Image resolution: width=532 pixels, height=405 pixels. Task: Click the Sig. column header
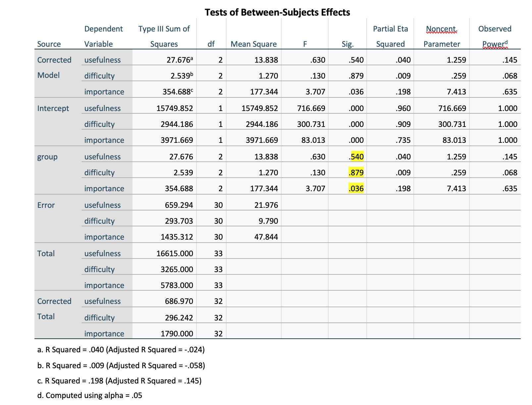tap(348, 44)
